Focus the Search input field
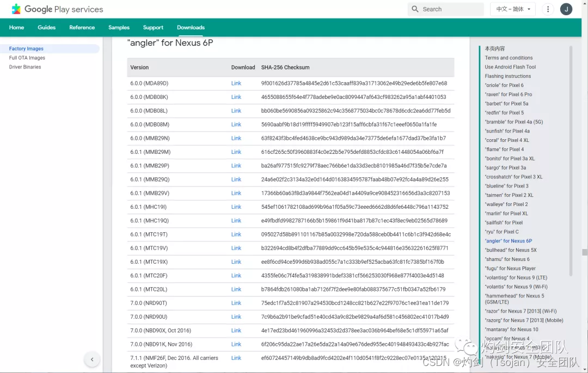588x373 pixels. [445, 9]
